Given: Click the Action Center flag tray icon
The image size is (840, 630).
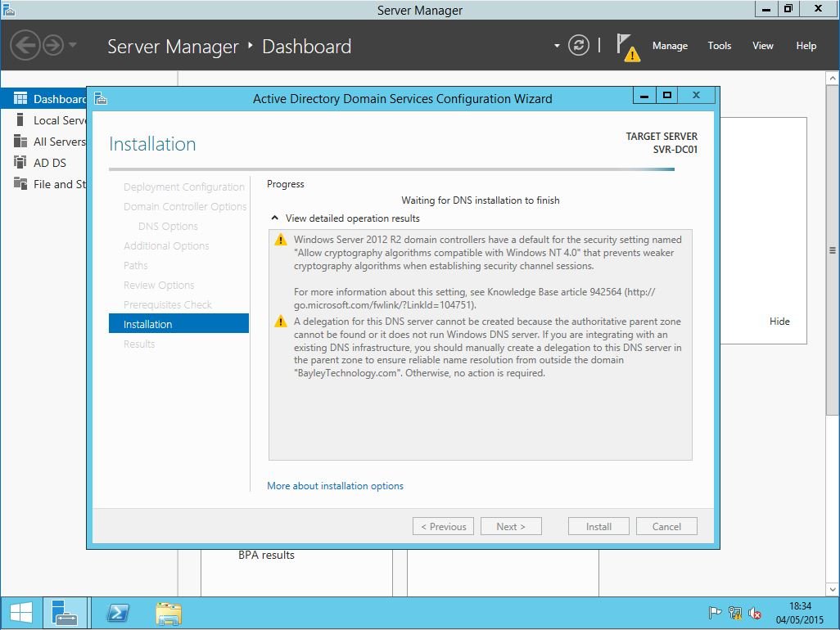Looking at the screenshot, I should (715, 613).
